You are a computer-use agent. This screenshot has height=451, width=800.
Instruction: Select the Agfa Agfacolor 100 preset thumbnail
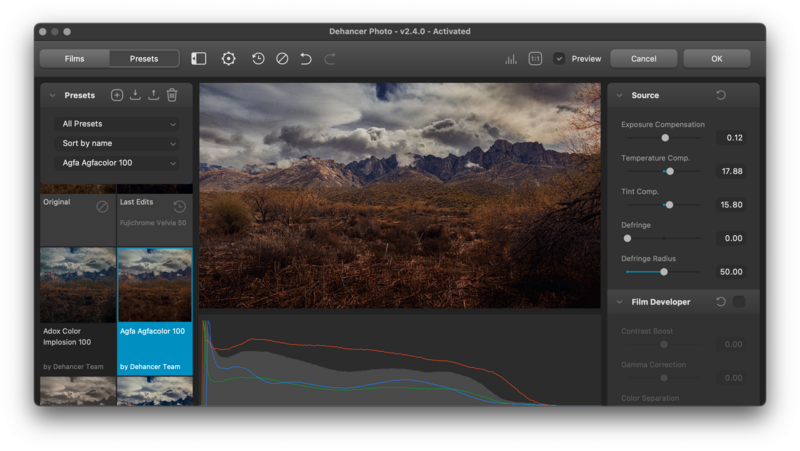[155, 285]
